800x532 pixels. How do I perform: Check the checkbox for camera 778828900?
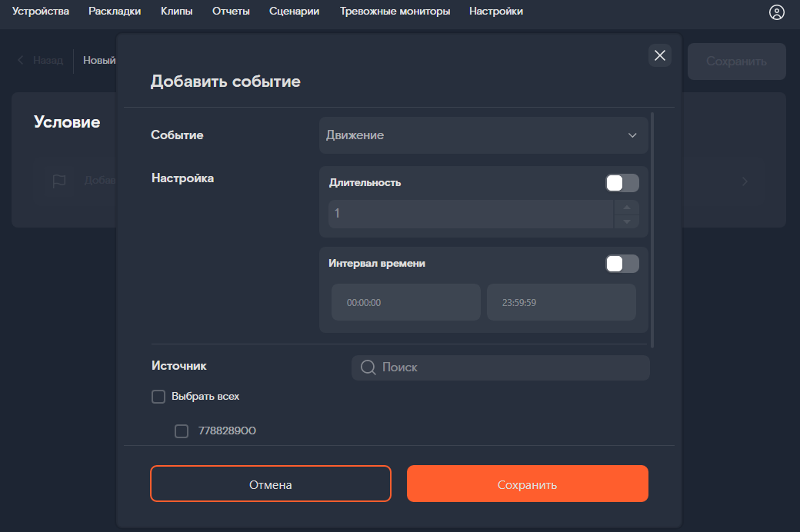point(182,431)
